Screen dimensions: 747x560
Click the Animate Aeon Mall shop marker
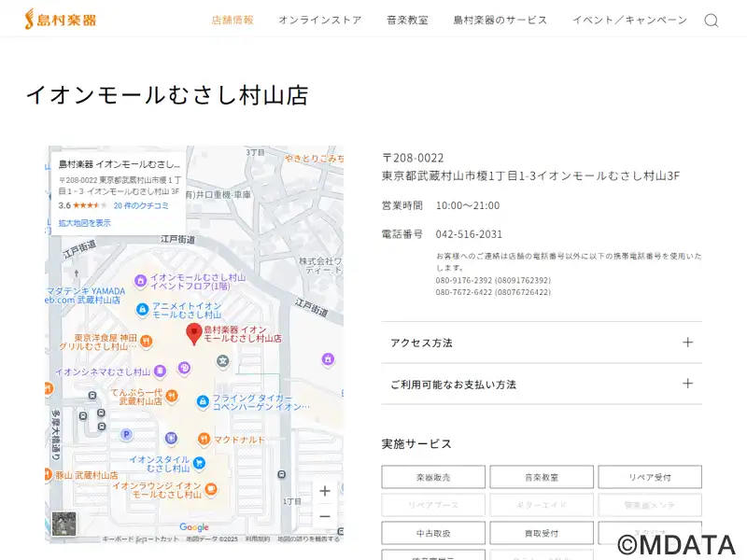click(142, 310)
